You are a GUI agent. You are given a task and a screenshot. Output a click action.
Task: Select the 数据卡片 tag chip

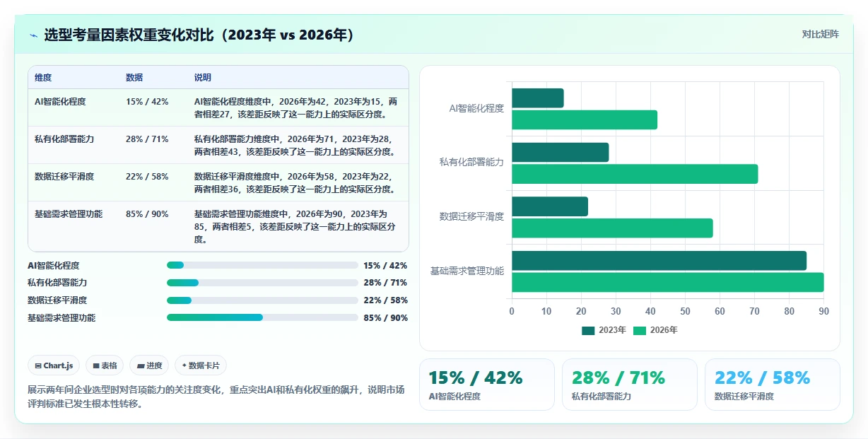(201, 365)
